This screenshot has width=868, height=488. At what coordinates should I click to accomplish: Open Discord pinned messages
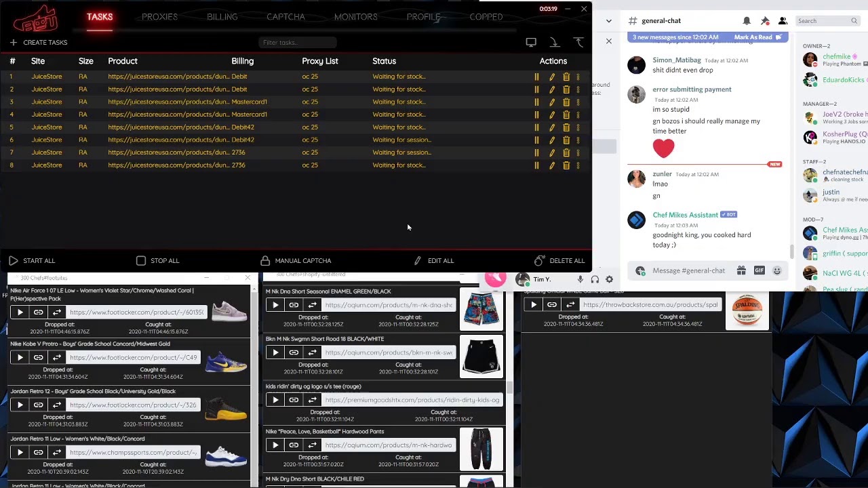[765, 21]
